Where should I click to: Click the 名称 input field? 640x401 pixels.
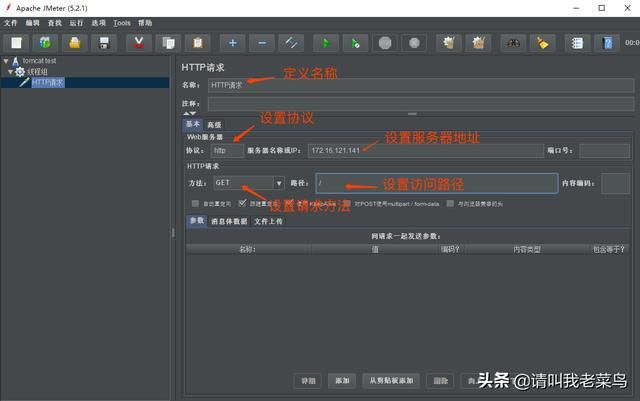[421, 85]
